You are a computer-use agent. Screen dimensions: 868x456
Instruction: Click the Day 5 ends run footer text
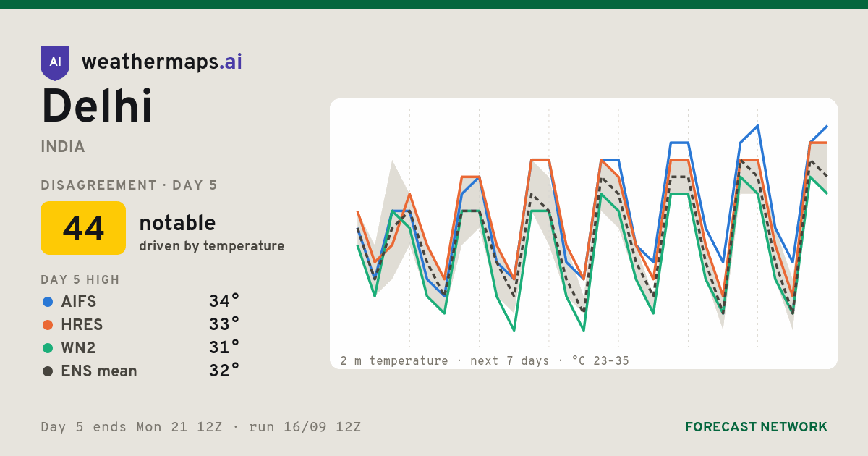pos(201,427)
